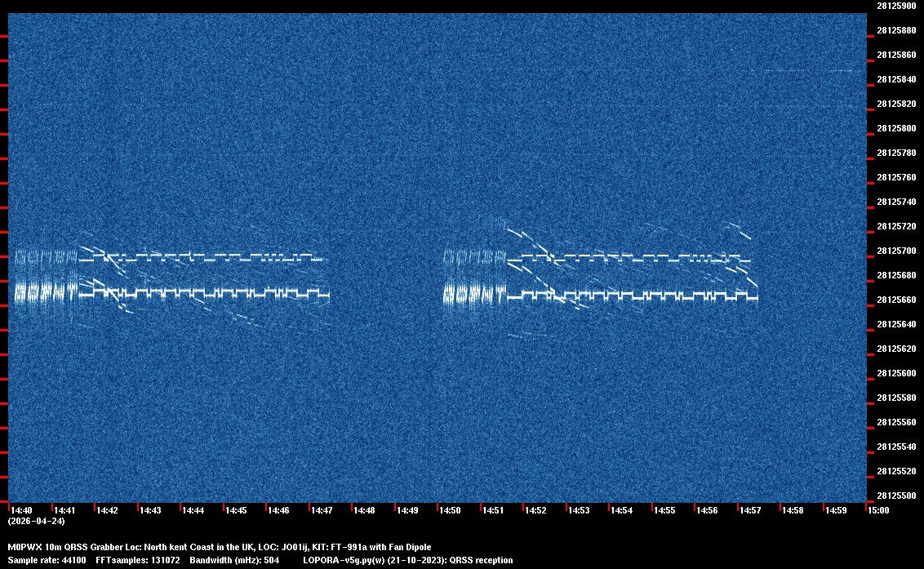Click the 28125900 frequency label
Screen dimensions: 924x569
pyautogui.click(x=897, y=6)
